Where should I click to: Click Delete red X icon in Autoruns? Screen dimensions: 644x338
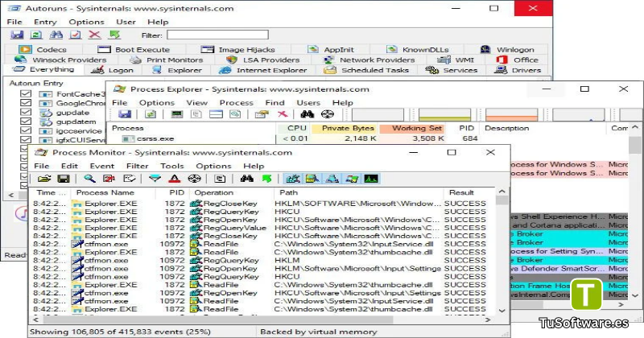[x=95, y=35]
